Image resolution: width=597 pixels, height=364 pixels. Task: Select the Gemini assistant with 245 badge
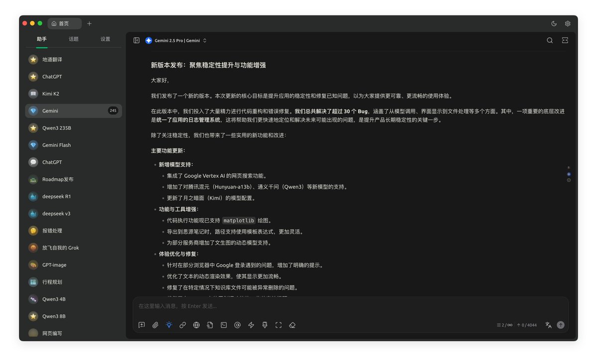(x=74, y=111)
